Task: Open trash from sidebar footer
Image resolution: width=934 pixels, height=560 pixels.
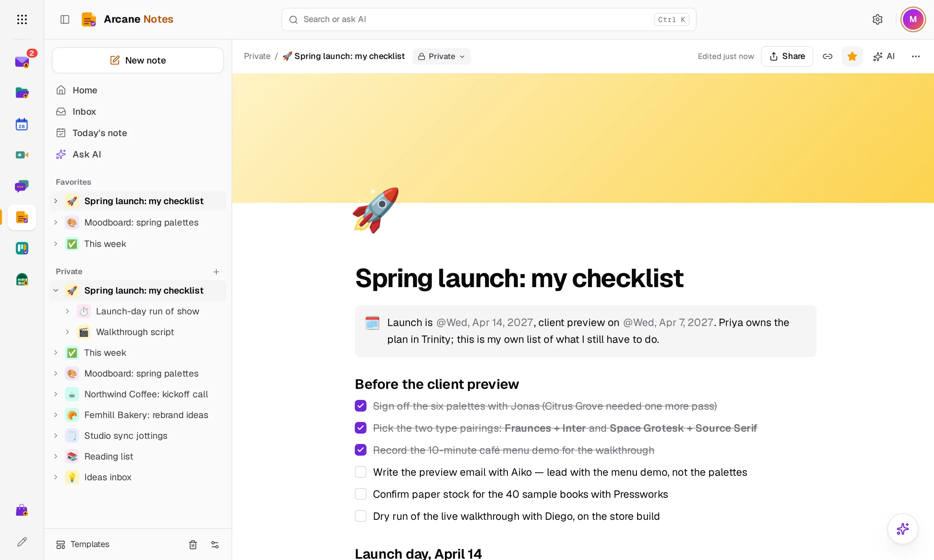Action: coord(193,544)
